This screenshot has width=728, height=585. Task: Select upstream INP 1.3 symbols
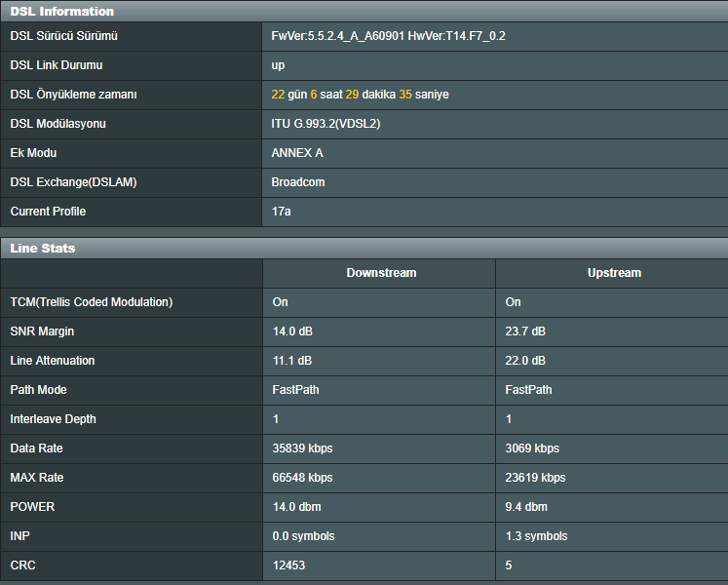pyautogui.click(x=536, y=536)
